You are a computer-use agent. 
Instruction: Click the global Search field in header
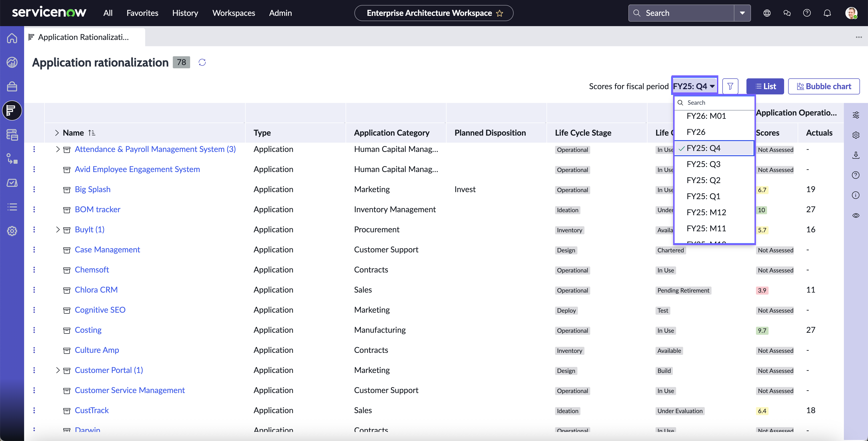click(681, 13)
